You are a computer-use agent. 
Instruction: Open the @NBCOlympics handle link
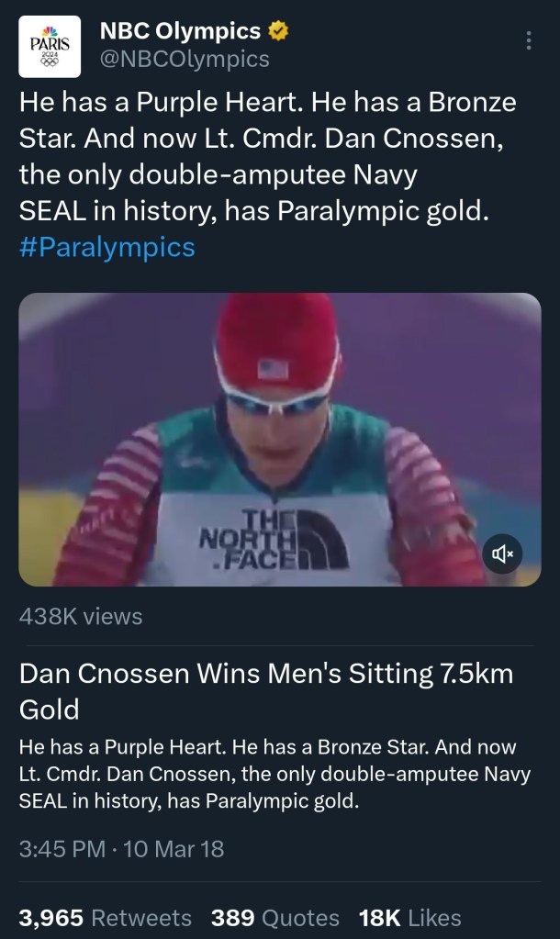(x=185, y=60)
